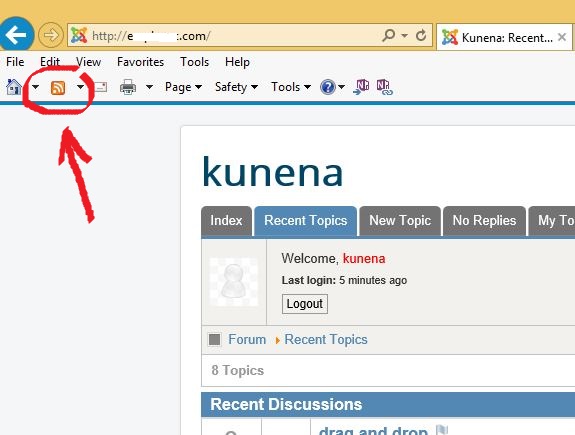This screenshot has width=575, height=435.
Task: Open the Favorites menu
Action: click(x=140, y=62)
